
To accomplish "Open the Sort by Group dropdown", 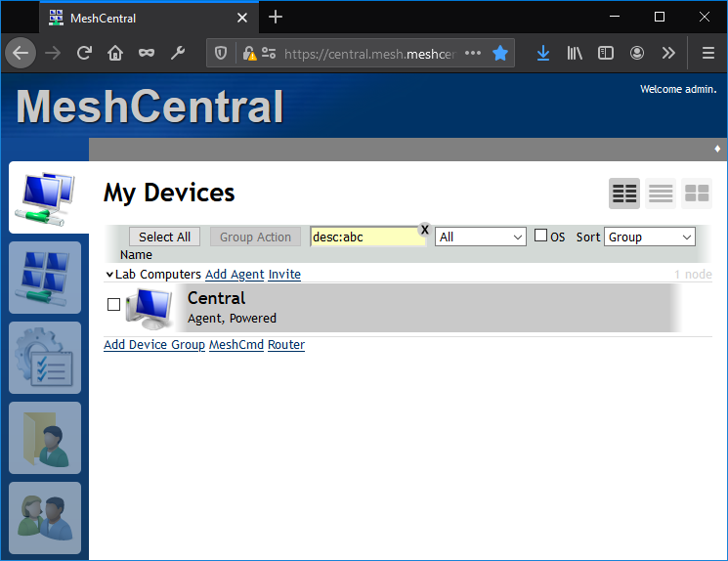I will click(x=650, y=237).
